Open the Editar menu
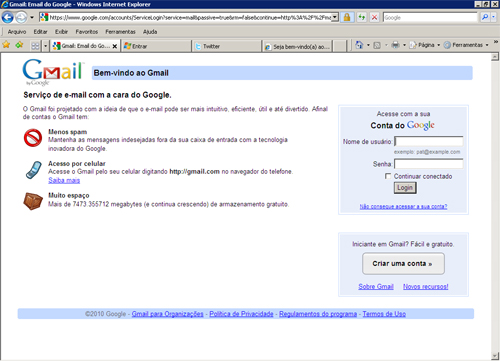Screen dimensions: 500x361 [x=40, y=32]
